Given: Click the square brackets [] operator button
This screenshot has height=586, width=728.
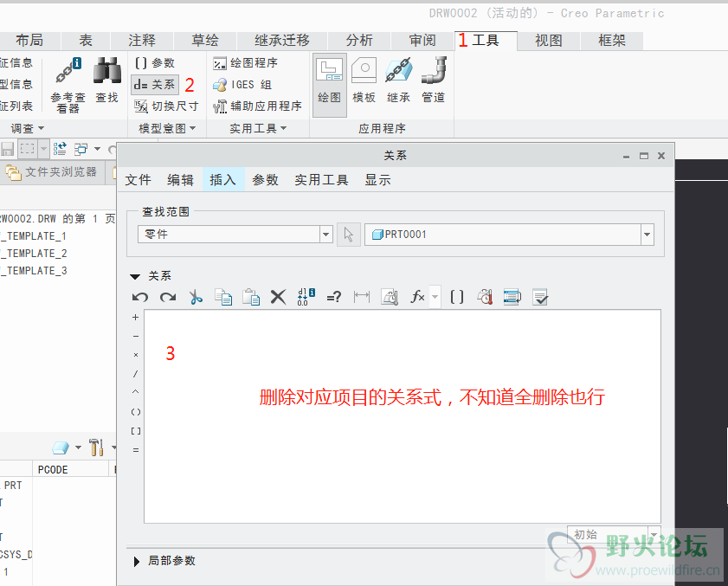Looking at the screenshot, I should tap(136, 431).
